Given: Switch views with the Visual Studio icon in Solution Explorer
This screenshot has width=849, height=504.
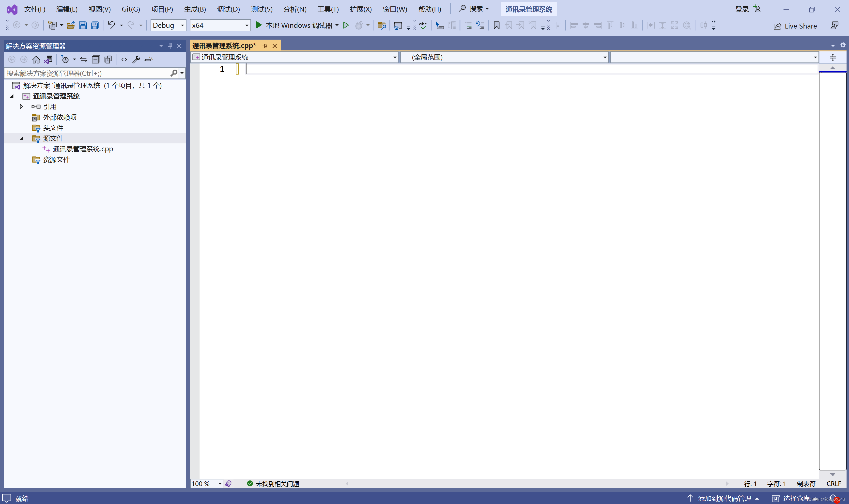Looking at the screenshot, I should pos(48,60).
